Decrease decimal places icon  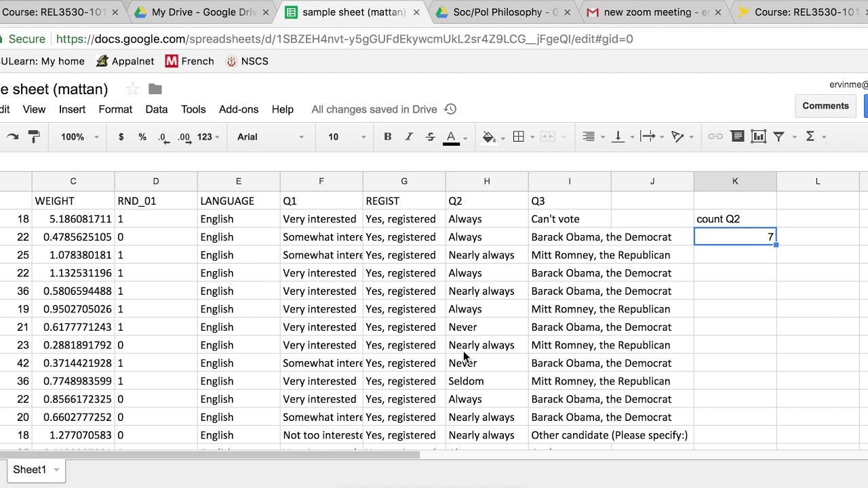coord(163,137)
